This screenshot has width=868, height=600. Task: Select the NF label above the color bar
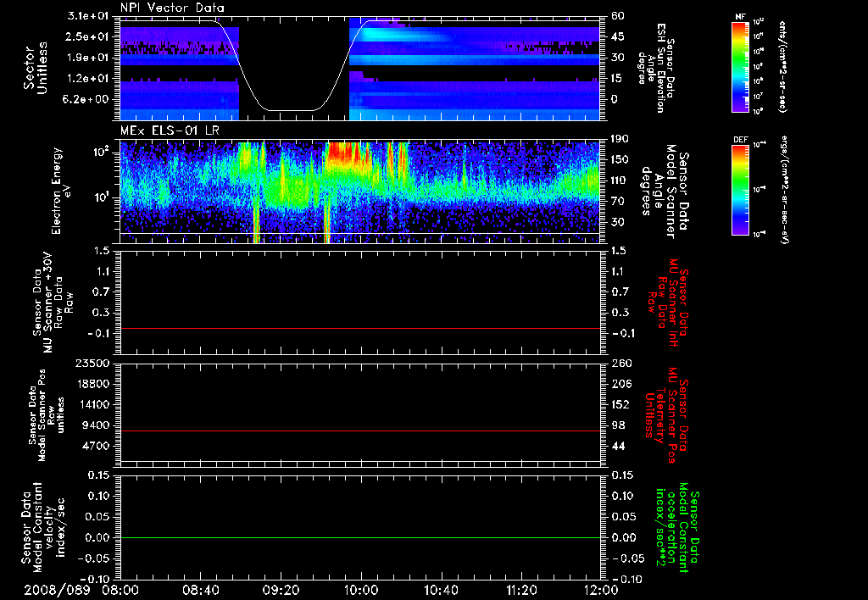click(740, 17)
